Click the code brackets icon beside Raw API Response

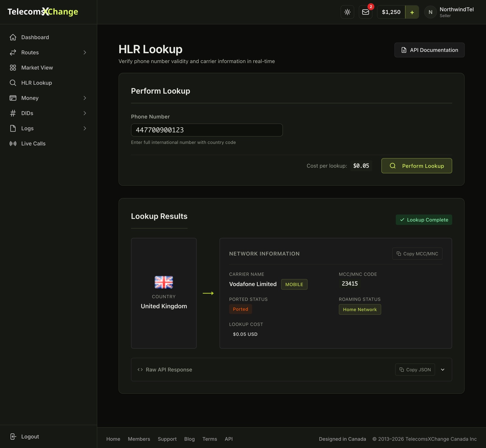140,370
